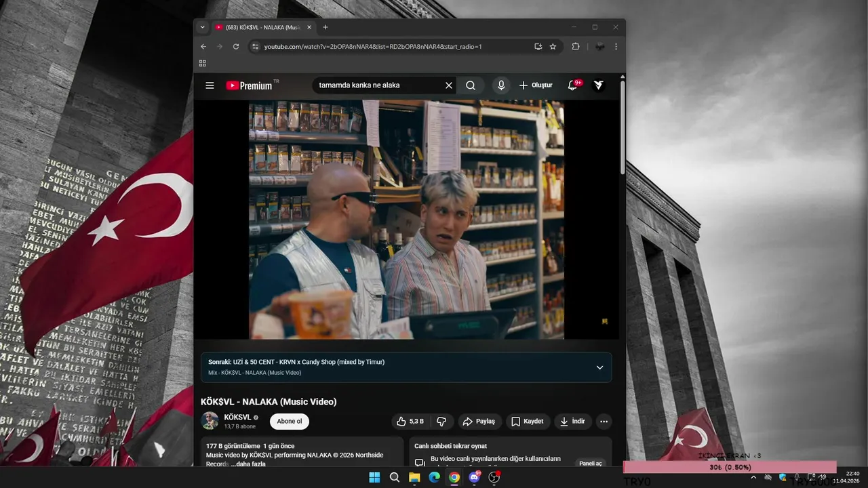Viewport: 868px width, 488px height.
Task: Dislike the NALAKA video
Action: (441, 422)
